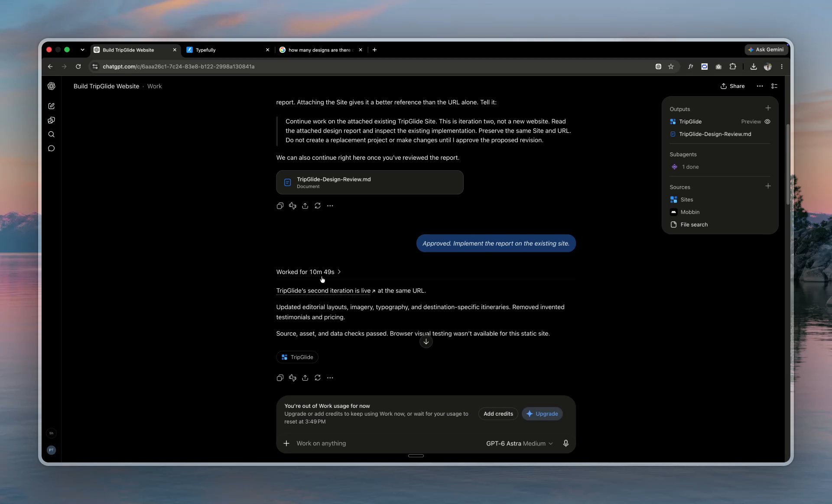Bookmark this page with the star icon
This screenshot has width=832, height=504.
click(x=671, y=67)
